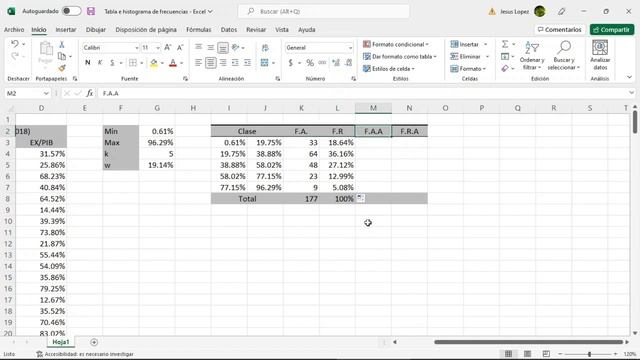Click the zoom slider handle
This screenshot has width=640, height=360.
coord(589,354)
